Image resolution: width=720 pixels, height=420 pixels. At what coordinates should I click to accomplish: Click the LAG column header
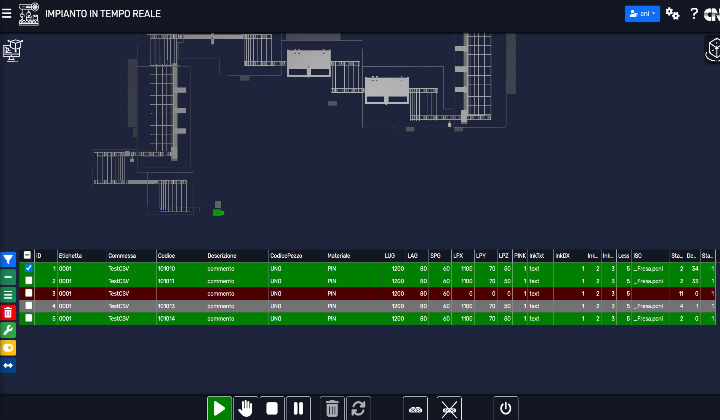[417, 256]
